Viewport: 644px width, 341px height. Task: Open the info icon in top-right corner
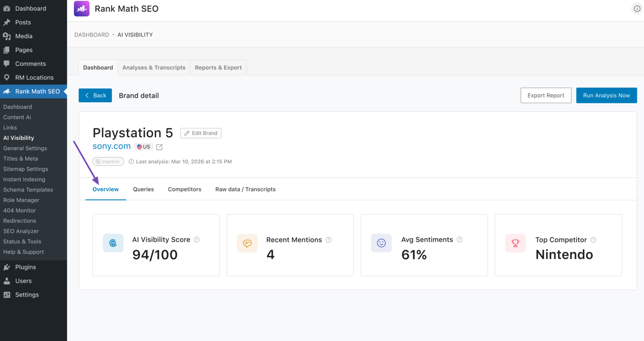point(637,9)
